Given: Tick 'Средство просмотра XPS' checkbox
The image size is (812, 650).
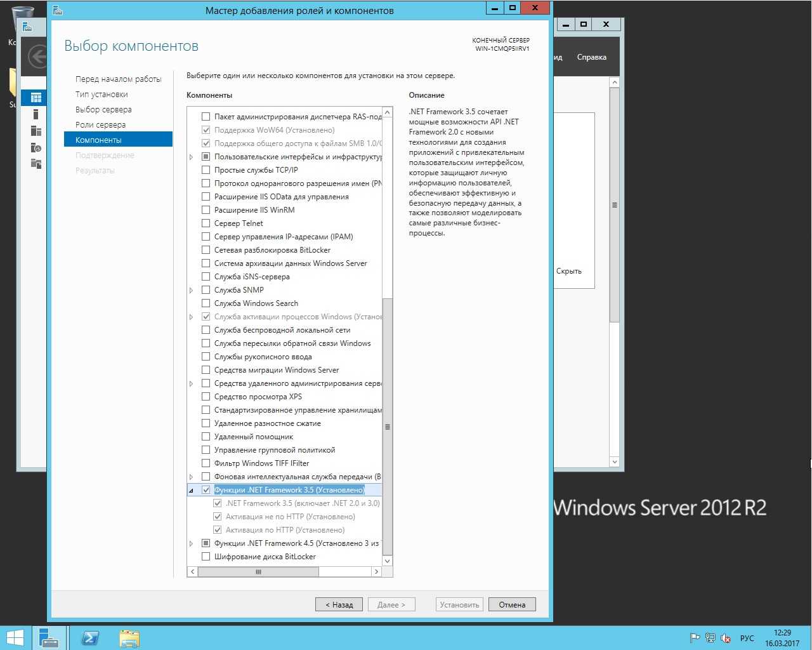Looking at the screenshot, I should pyautogui.click(x=206, y=397).
